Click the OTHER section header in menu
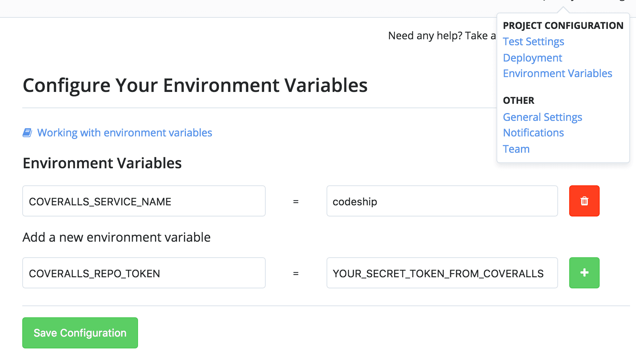Image resolution: width=636 pixels, height=364 pixels. [518, 100]
